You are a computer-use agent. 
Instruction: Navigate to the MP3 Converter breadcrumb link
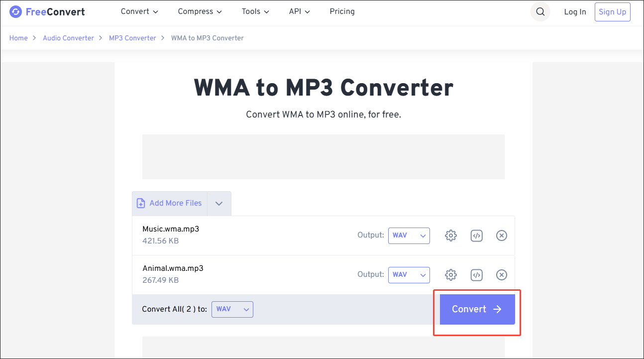pos(132,38)
